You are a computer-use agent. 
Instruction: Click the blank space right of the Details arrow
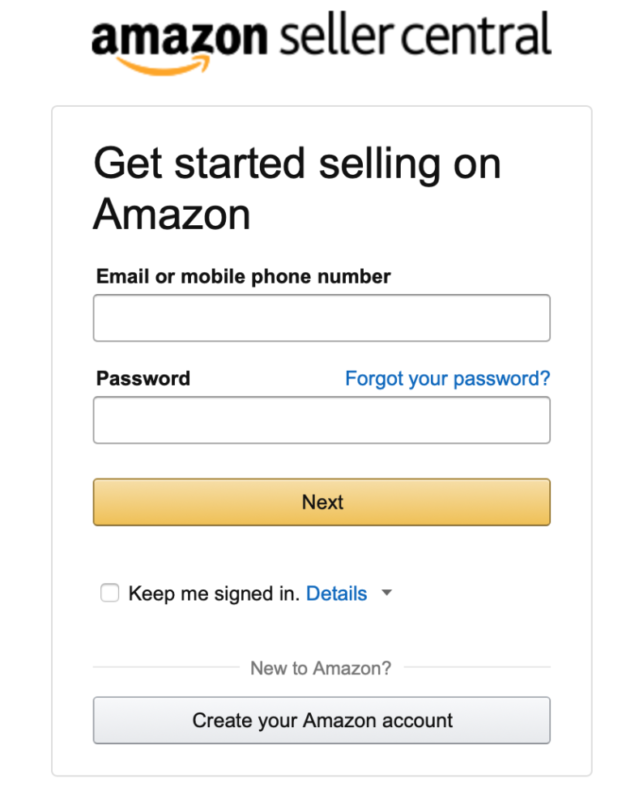tap(470, 593)
